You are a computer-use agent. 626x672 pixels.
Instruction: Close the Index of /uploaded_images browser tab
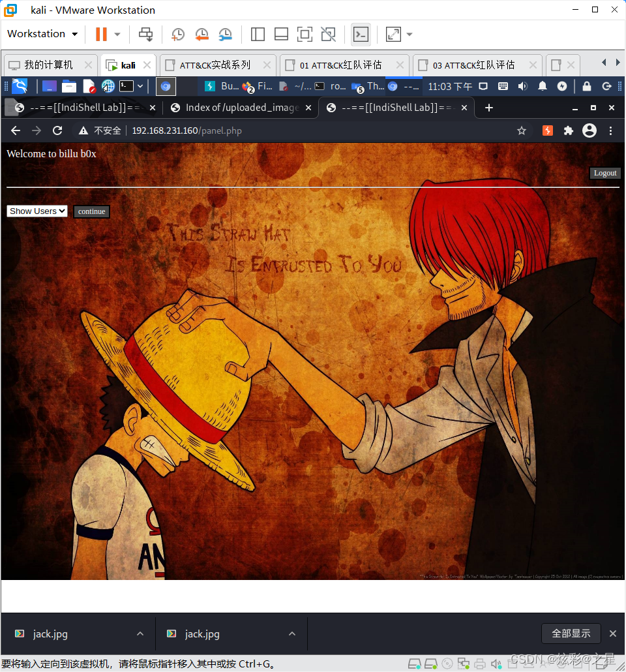(308, 108)
